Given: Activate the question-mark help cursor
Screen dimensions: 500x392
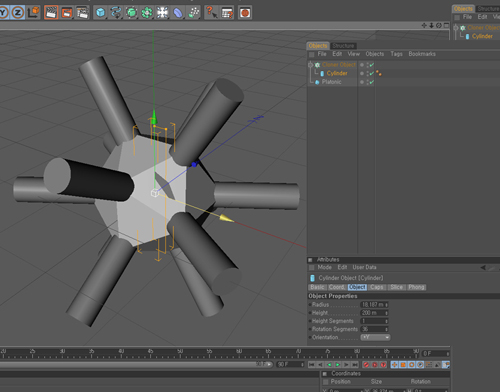Looking at the screenshot, I should click(x=211, y=13).
